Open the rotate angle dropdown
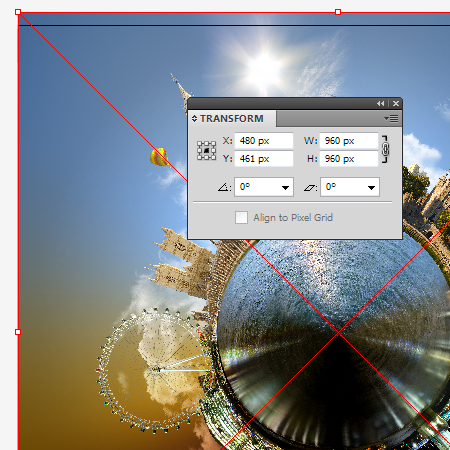Screen dimensions: 450x450 pos(285,188)
